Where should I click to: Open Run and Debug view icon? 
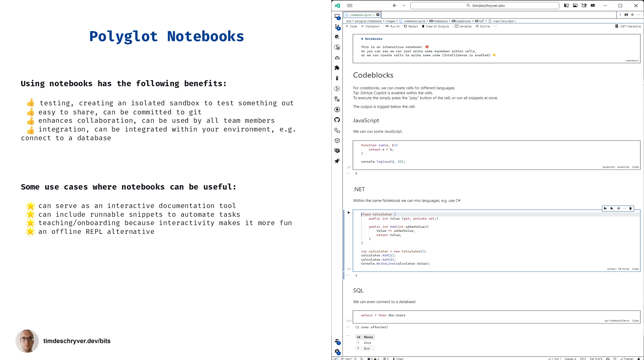(337, 37)
